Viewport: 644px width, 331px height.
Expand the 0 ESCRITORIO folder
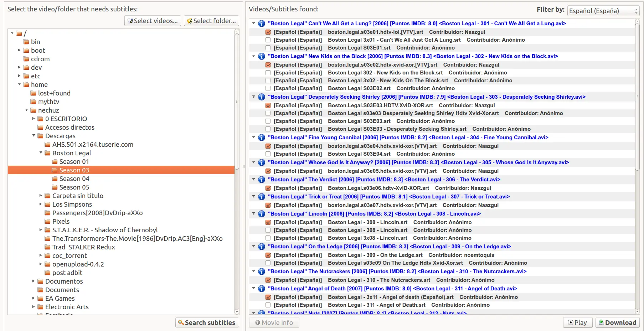pos(34,119)
